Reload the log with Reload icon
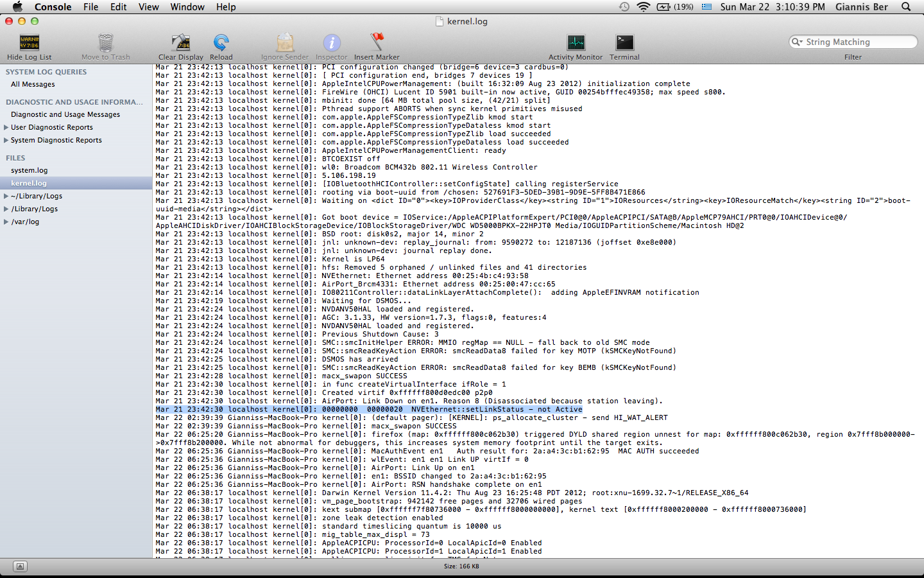Viewport: 924px width, 578px height. [x=221, y=43]
